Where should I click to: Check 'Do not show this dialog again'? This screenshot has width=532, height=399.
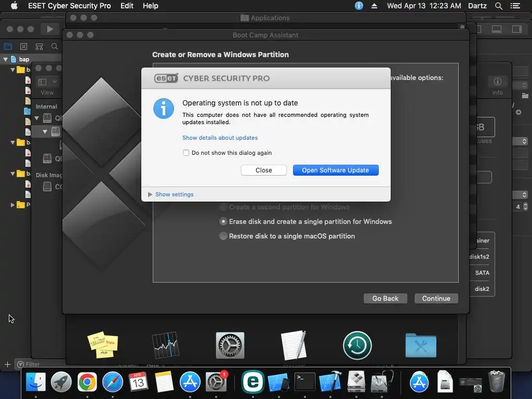pyautogui.click(x=186, y=153)
